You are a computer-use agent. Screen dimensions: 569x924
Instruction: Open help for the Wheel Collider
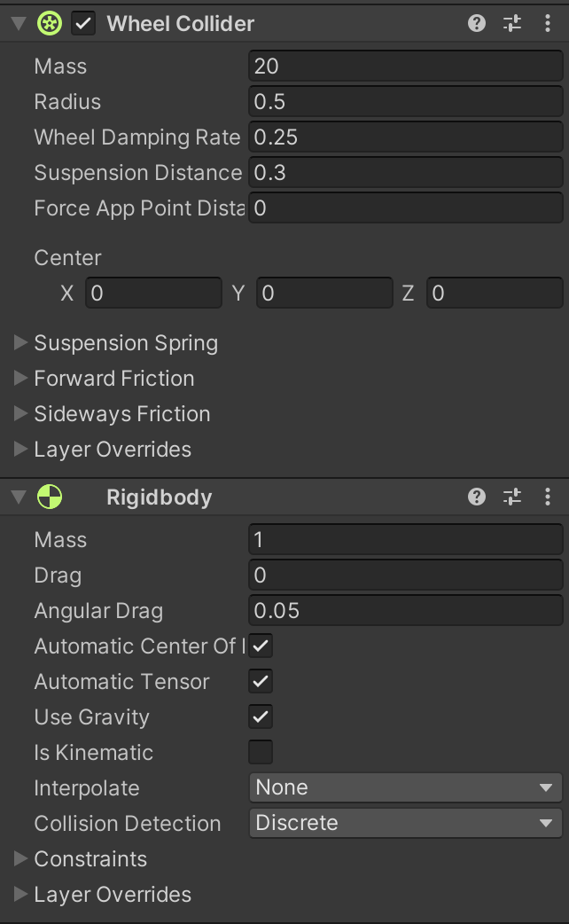(x=476, y=23)
